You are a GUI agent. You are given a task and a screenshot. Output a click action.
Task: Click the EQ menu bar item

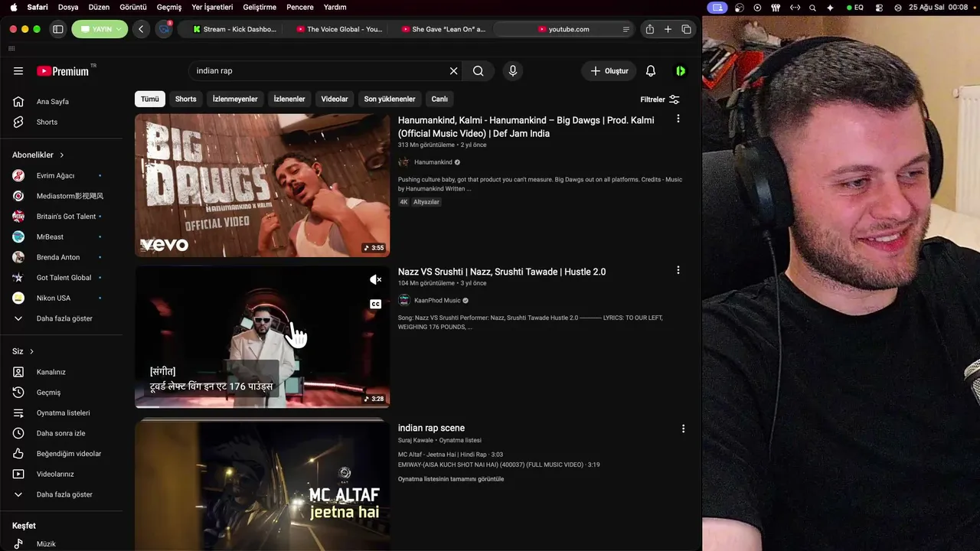[855, 8]
